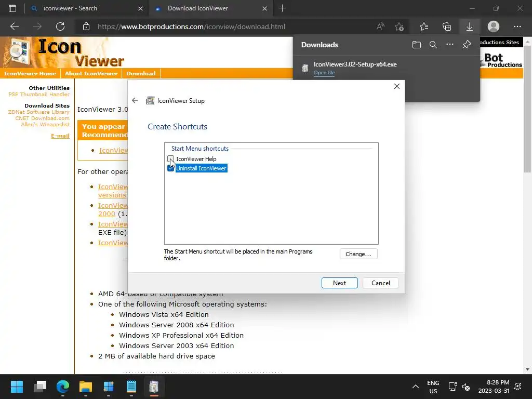Open Task View on taskbar
The image size is (532, 399).
tap(39, 387)
